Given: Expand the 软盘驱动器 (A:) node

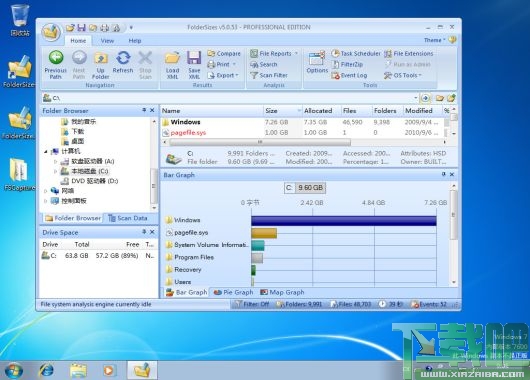Looking at the screenshot, I should coord(55,162).
